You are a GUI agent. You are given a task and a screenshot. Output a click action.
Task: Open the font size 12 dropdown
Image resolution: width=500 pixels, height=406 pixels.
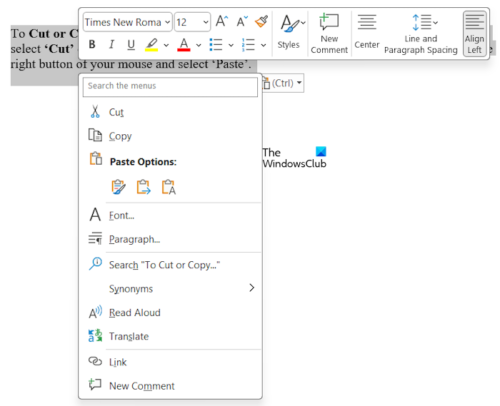pos(192,22)
